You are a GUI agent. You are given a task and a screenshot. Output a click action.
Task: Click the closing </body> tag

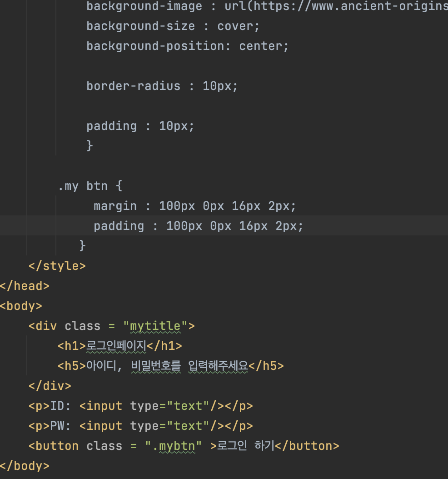coord(25,466)
